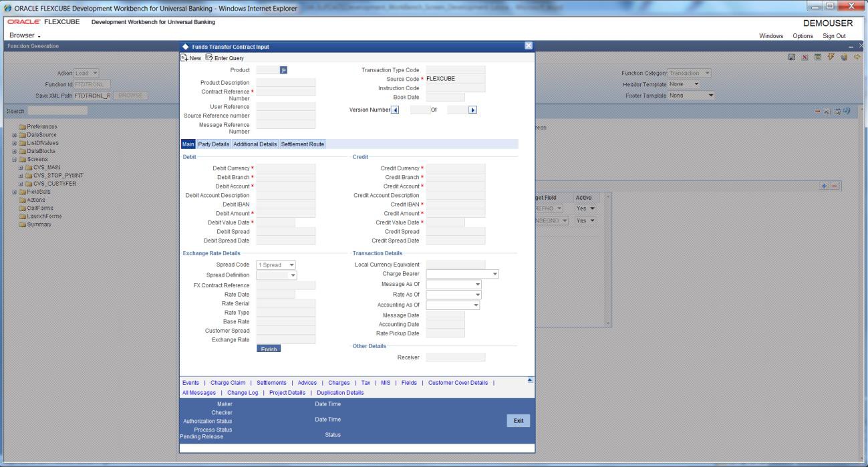Screen dimensions: 868x467
Task: Click the Search box above the tree
Action: 57,110
